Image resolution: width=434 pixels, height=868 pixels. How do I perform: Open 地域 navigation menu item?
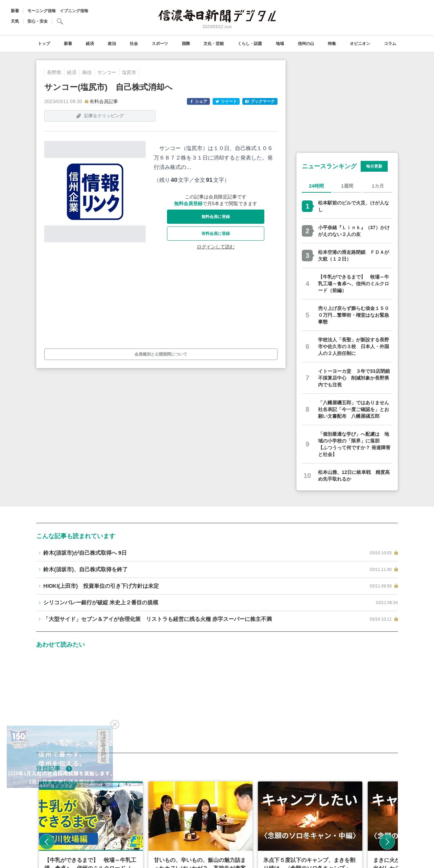click(x=280, y=44)
